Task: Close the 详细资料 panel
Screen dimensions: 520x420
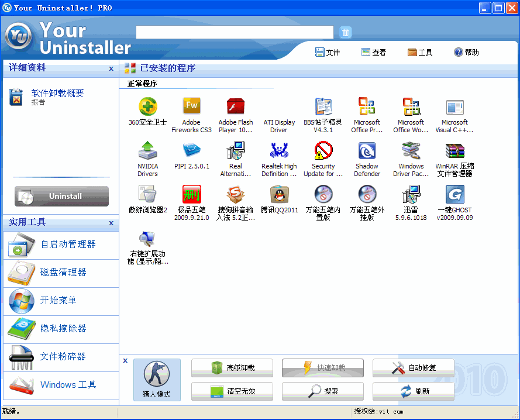Action: [111, 68]
